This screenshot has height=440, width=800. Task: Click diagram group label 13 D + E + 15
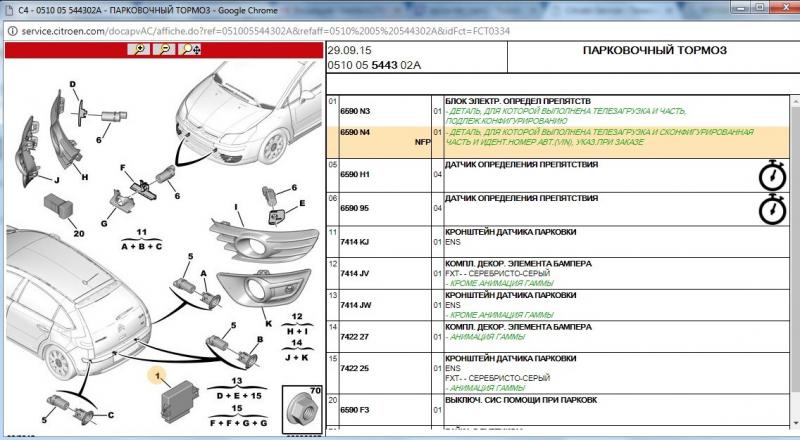click(236, 388)
